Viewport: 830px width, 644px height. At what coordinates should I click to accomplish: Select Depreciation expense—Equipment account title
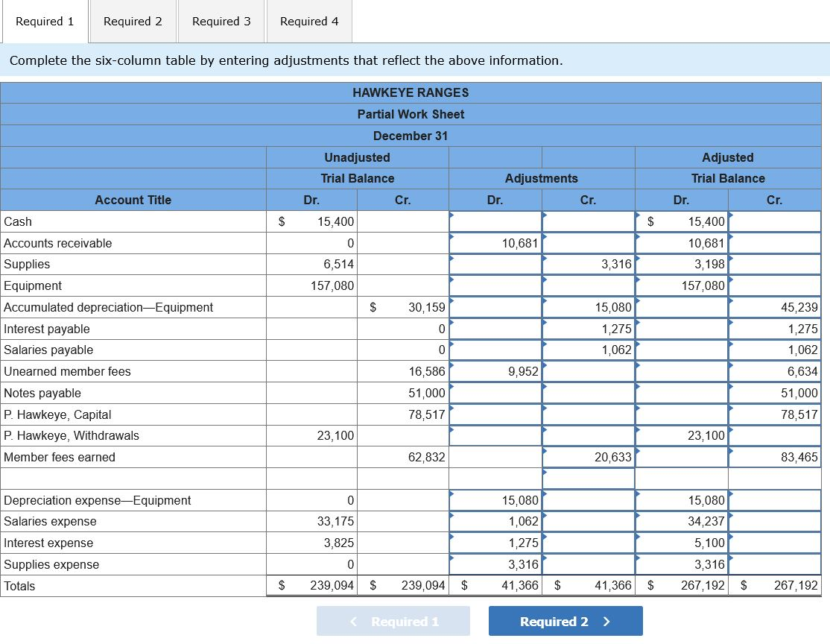(133, 500)
